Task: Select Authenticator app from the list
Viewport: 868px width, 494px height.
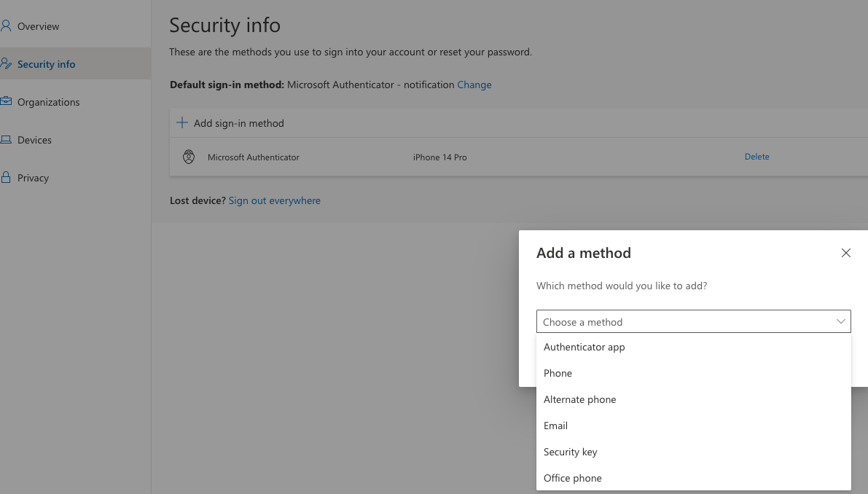Action: pyautogui.click(x=584, y=347)
